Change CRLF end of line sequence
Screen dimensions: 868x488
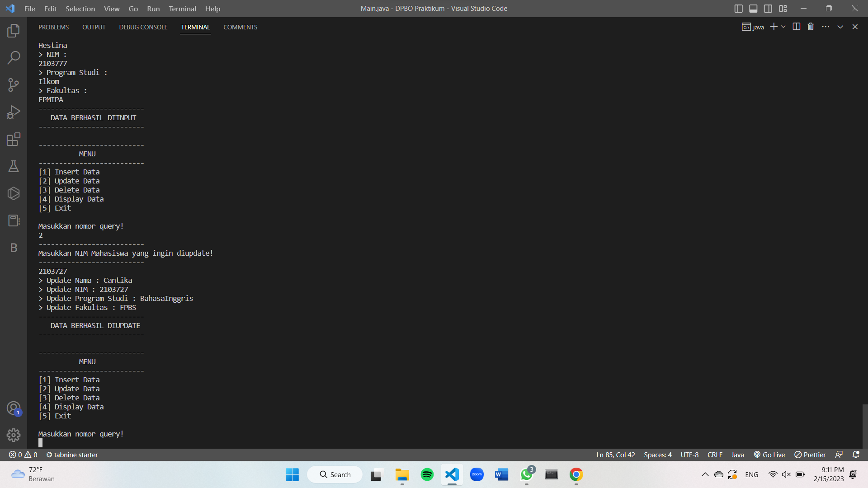click(x=715, y=455)
